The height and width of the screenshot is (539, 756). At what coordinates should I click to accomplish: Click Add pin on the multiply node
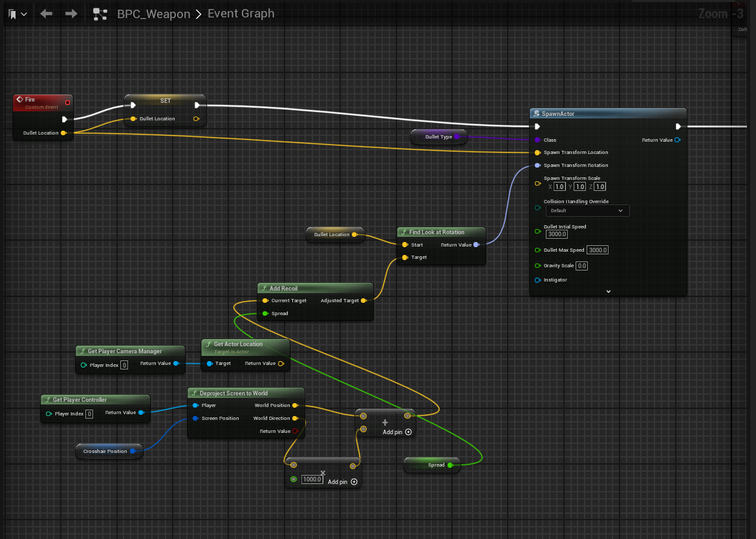[342, 481]
